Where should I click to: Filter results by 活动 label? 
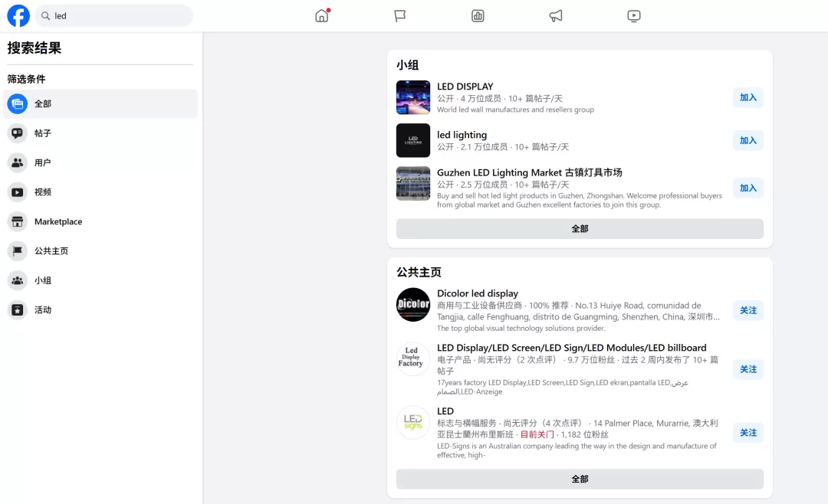(43, 309)
